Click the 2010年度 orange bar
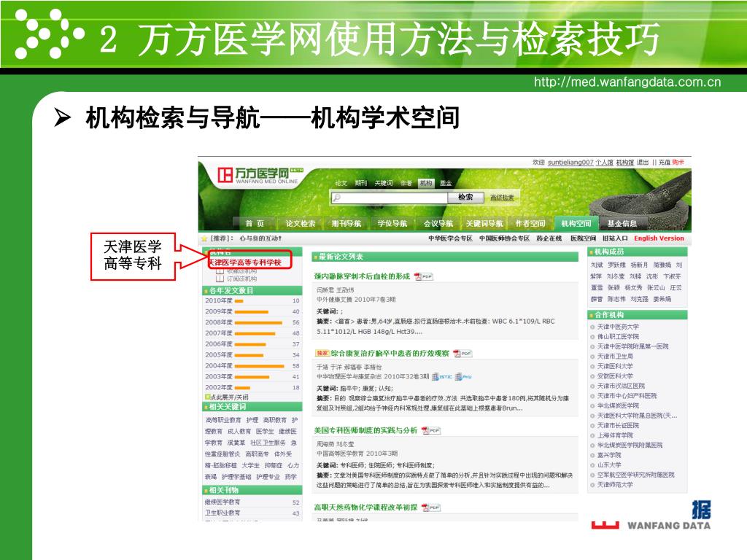The width and height of the screenshot is (747, 560). 239,300
